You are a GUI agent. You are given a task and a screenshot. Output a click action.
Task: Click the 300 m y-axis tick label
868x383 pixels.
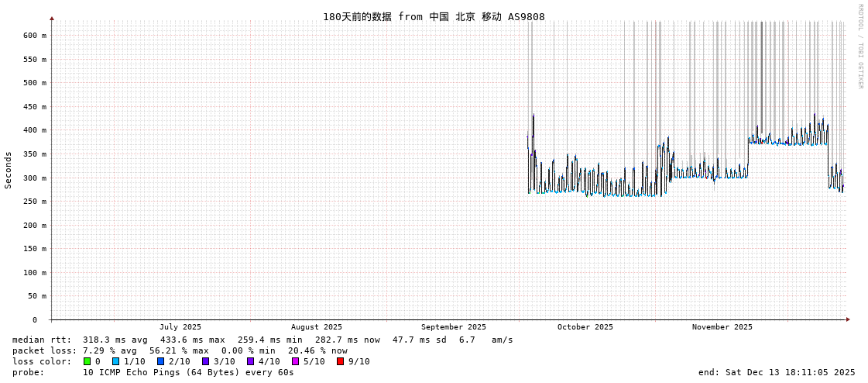[x=34, y=178]
